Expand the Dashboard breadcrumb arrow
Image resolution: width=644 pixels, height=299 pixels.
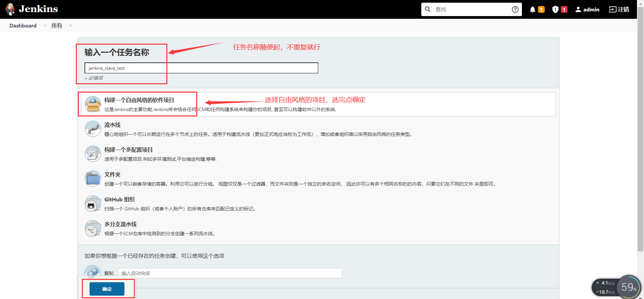[45, 26]
